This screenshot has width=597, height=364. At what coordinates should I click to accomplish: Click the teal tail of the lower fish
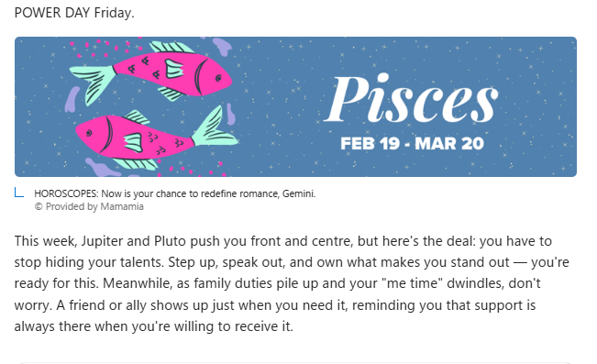click(216, 127)
